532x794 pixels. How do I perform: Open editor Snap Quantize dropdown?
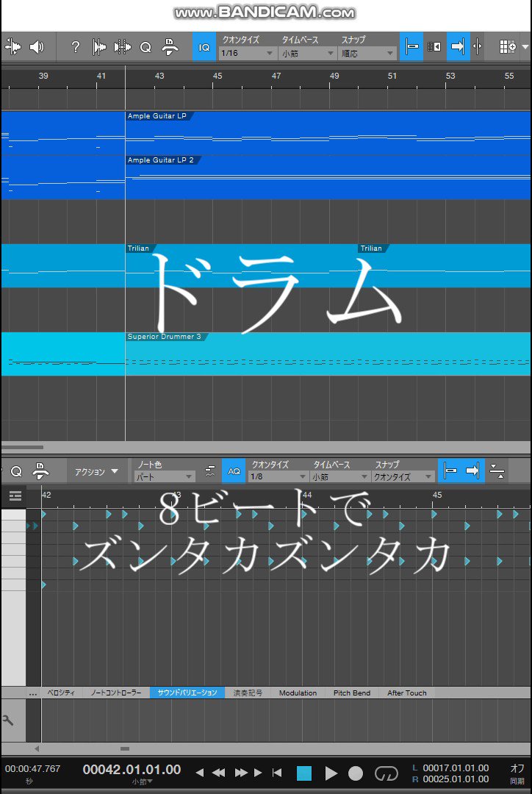(x=403, y=477)
